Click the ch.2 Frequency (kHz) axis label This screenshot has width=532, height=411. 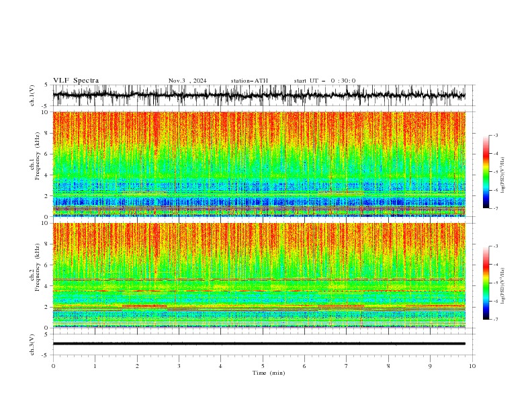click(35, 267)
